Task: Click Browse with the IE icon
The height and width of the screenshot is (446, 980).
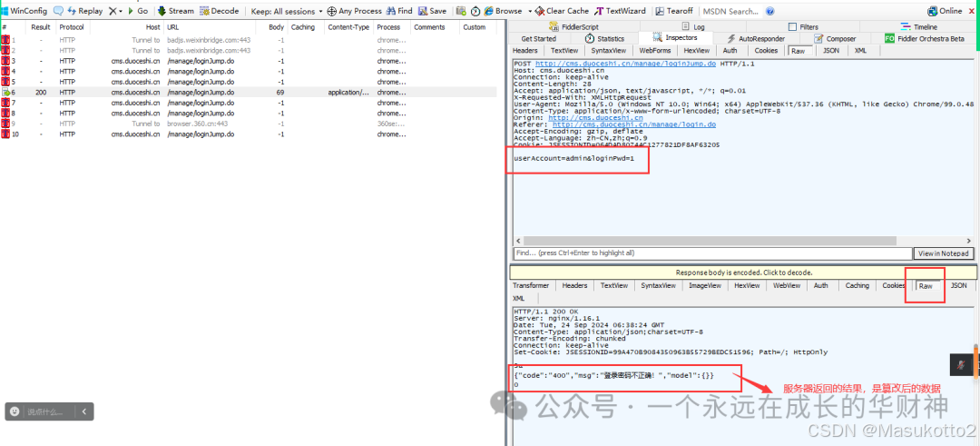Action: (503, 11)
